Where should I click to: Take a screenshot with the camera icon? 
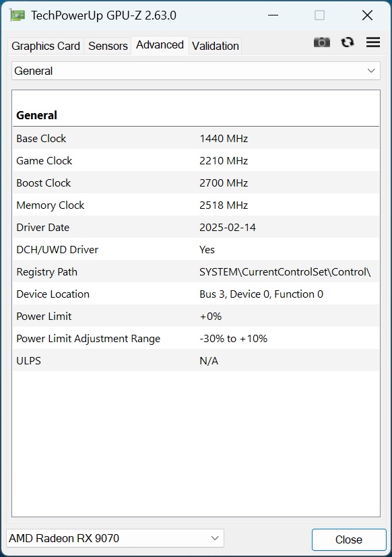[x=322, y=42]
